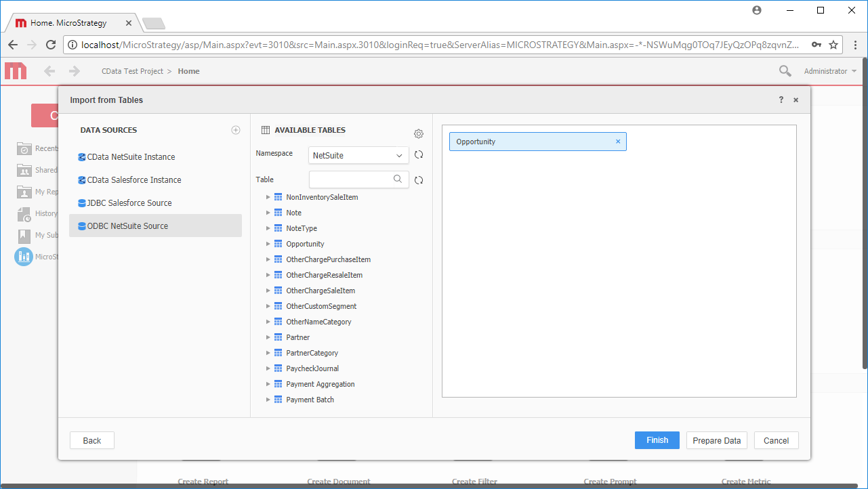Screen dimensions: 868x489
Task: Open the Administrator user menu
Action: (829, 70)
